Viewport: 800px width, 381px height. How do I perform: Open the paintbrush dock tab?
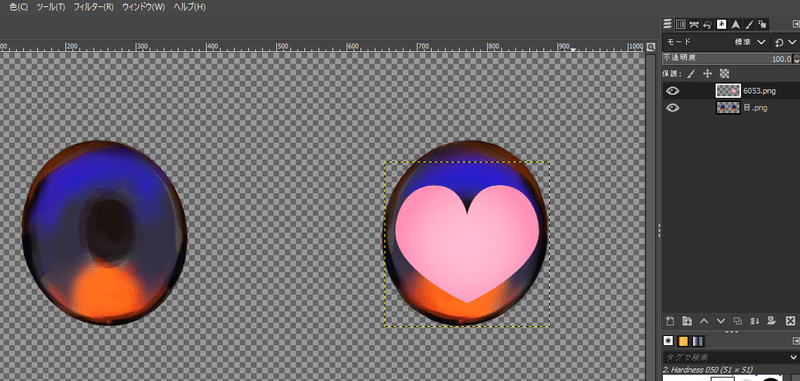coord(749,24)
